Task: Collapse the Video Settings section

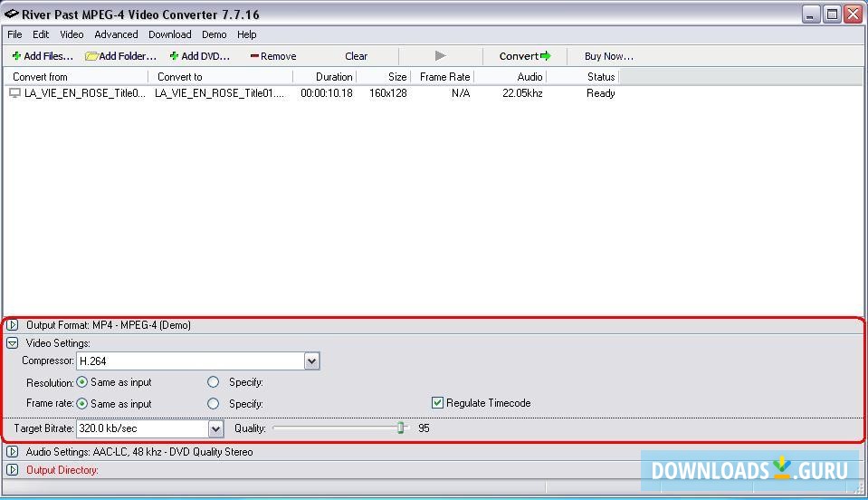Action: coord(12,343)
